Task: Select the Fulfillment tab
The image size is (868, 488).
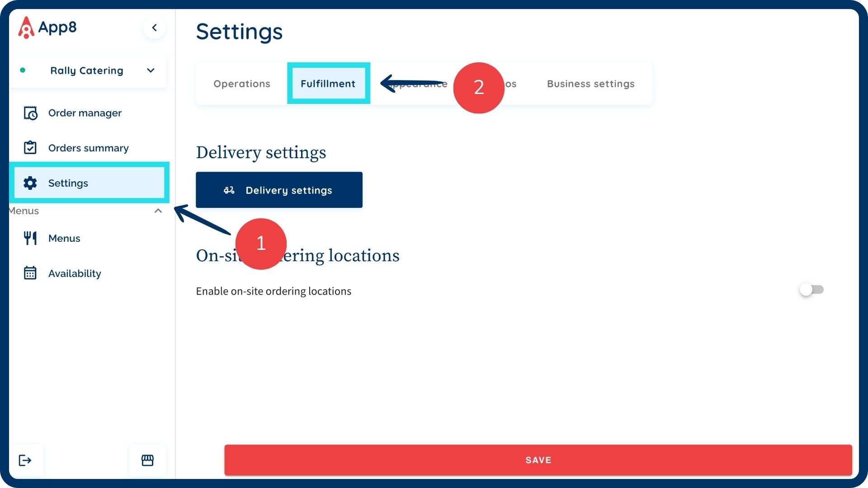Action: [x=328, y=84]
